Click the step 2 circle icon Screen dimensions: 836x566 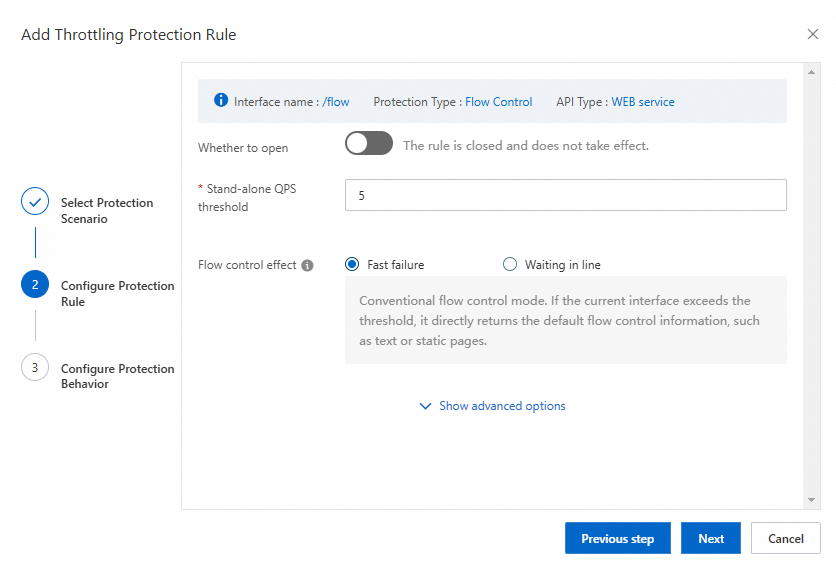tap(35, 285)
